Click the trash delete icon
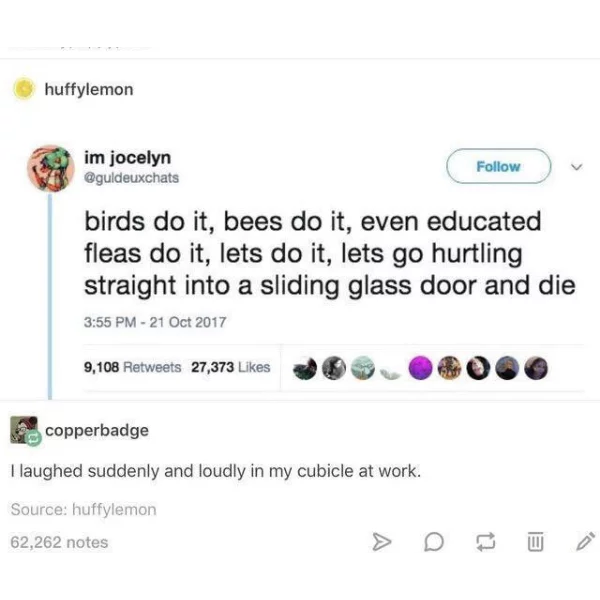The height and width of the screenshot is (600, 600). pos(535,541)
